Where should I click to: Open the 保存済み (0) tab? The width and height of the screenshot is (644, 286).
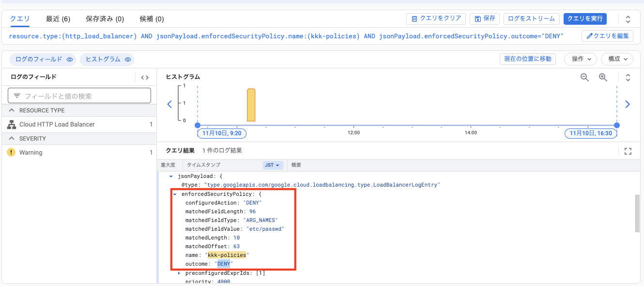[x=105, y=19]
